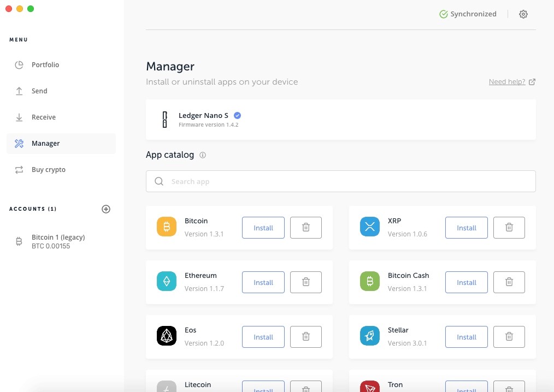Click the genuine check badge beside Ledger Nano S
The image size is (554, 392).
pyautogui.click(x=238, y=116)
